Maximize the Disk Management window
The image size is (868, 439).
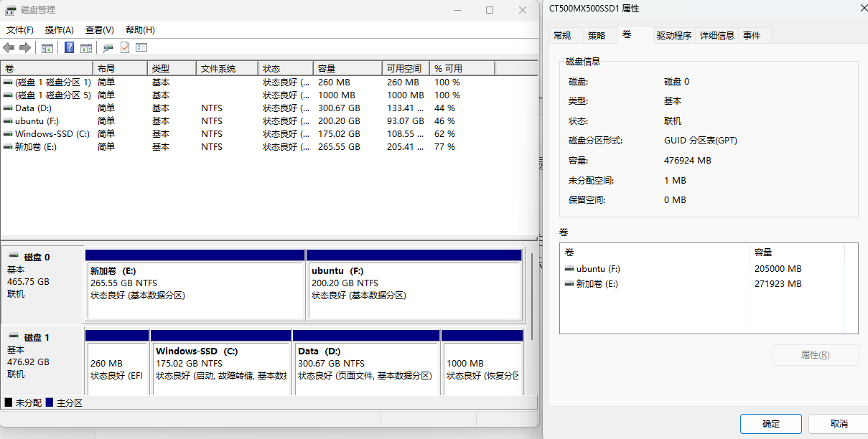(490, 10)
